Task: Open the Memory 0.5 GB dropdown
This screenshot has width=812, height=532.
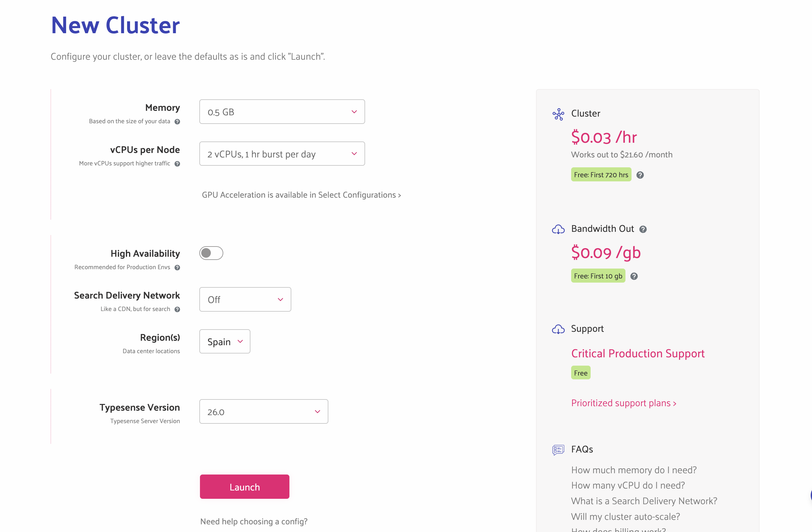Action: (282, 112)
